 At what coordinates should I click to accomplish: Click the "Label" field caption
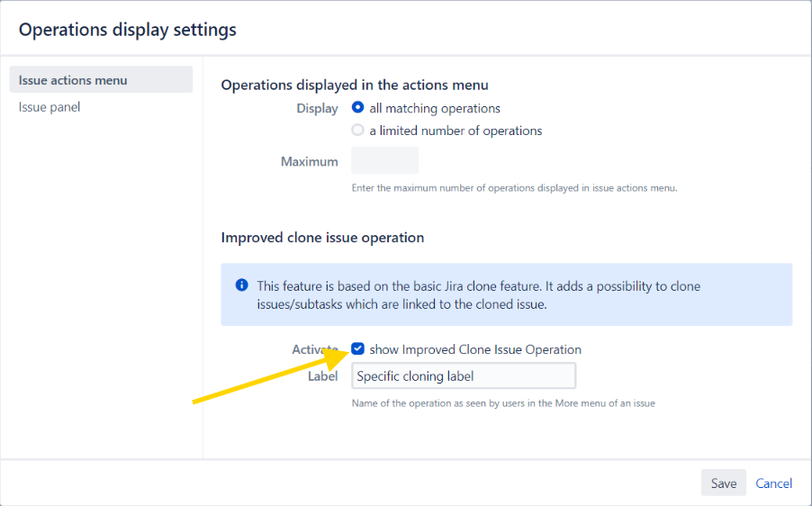click(322, 376)
